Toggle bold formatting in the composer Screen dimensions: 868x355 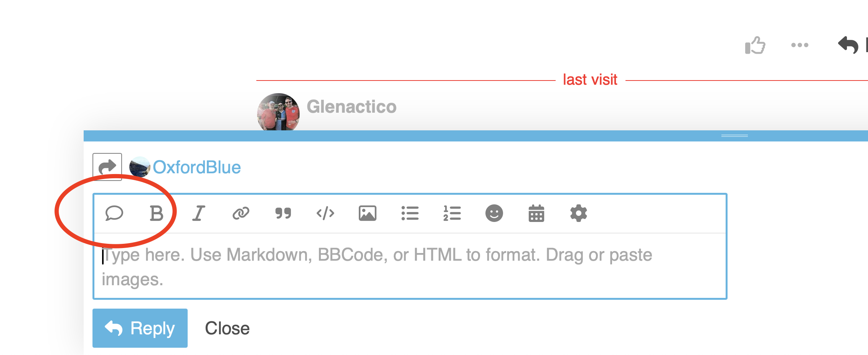coord(156,213)
